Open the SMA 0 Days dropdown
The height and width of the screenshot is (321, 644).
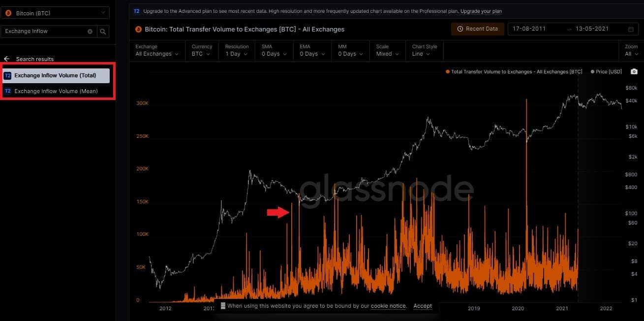[274, 51]
